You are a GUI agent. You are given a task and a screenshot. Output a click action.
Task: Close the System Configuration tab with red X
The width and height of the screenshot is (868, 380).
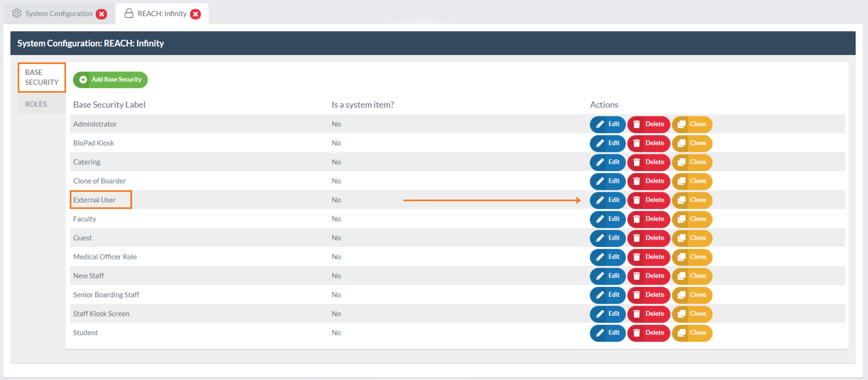101,14
